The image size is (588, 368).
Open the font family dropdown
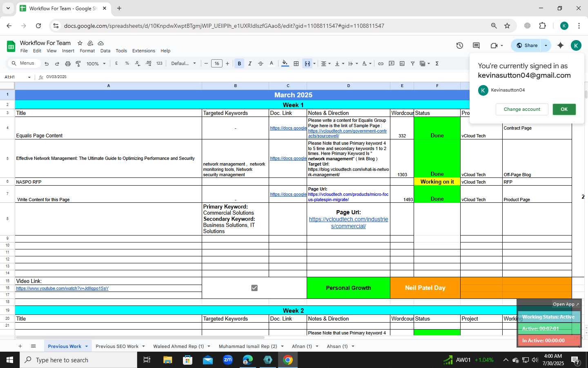click(183, 63)
